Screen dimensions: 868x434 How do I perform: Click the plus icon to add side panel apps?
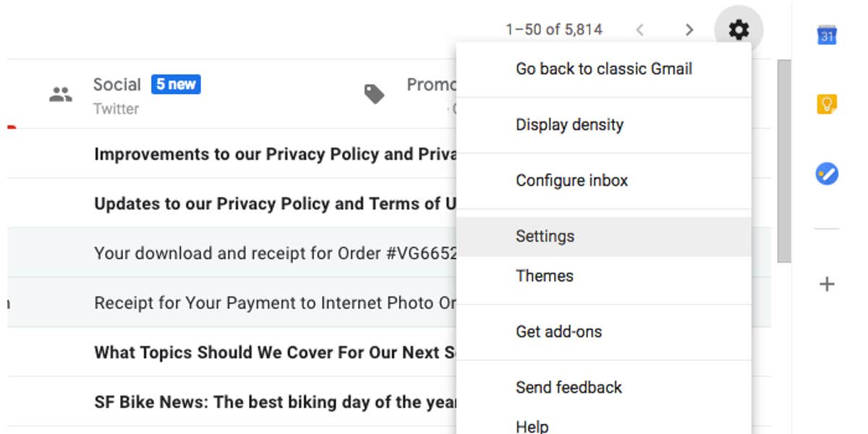coord(827,284)
